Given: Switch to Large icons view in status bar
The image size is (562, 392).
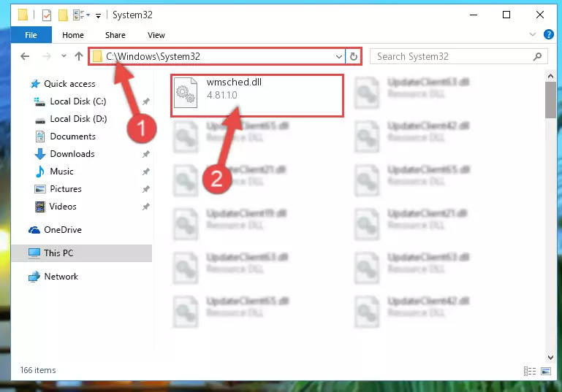Looking at the screenshot, I should click(546, 372).
